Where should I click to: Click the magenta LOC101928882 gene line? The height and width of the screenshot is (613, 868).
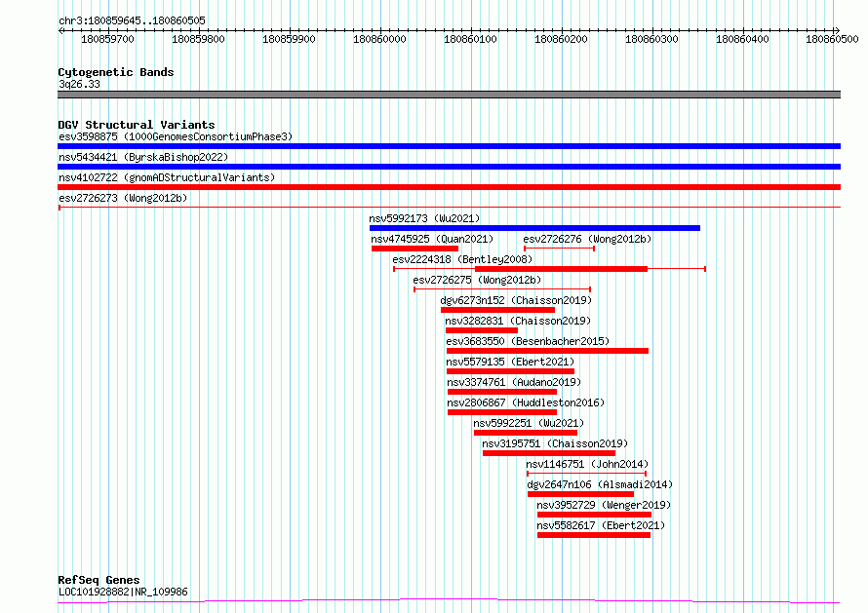(x=449, y=601)
